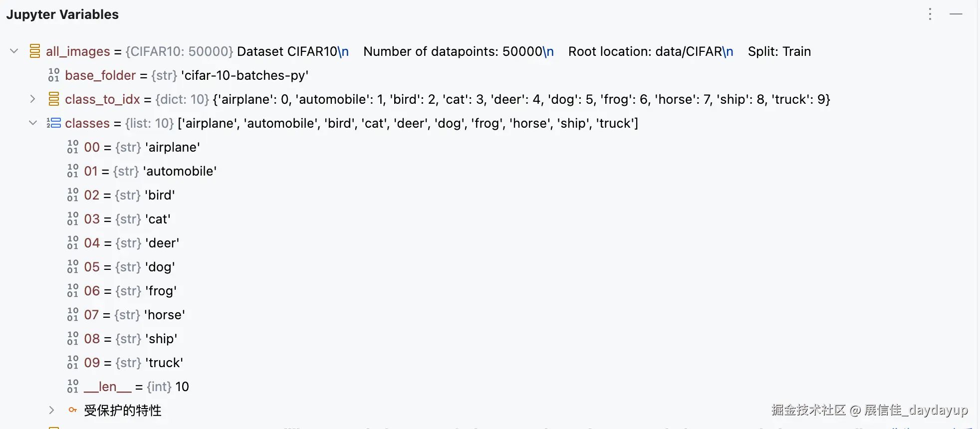Expand the class_to_idx dictionary

click(33, 99)
